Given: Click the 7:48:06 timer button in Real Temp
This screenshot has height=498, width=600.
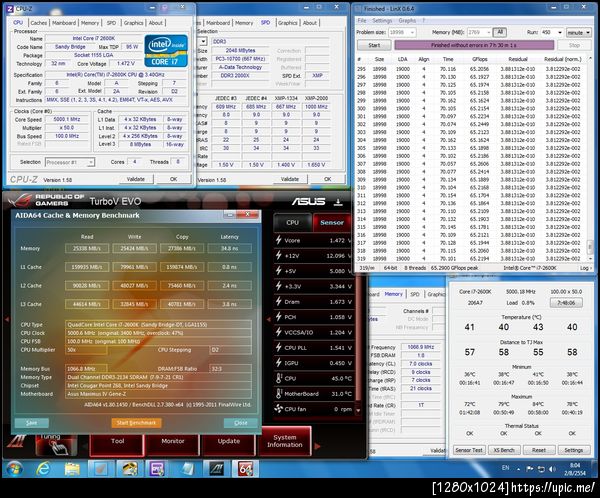Looking at the screenshot, I should point(566,302).
